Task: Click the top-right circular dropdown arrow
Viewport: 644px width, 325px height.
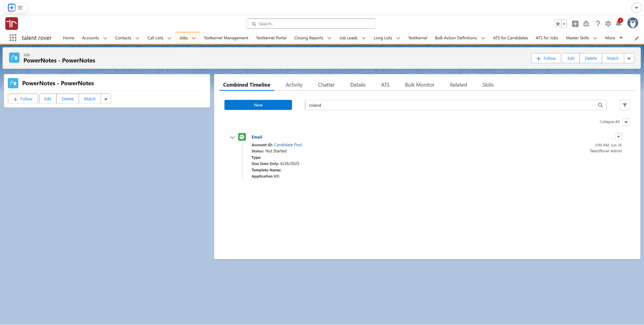Action: [x=636, y=8]
